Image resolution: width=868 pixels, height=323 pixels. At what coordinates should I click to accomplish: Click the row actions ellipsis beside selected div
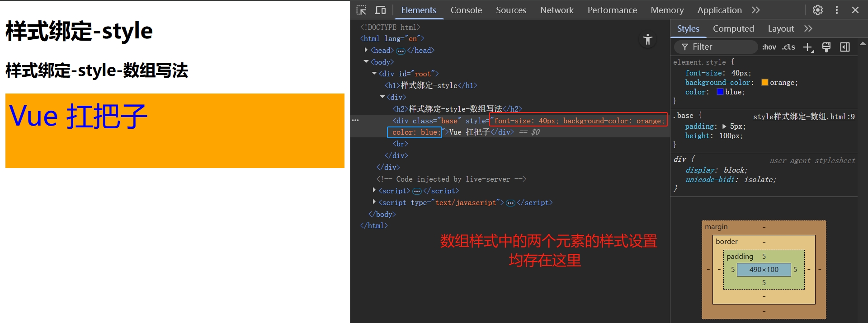(355, 120)
